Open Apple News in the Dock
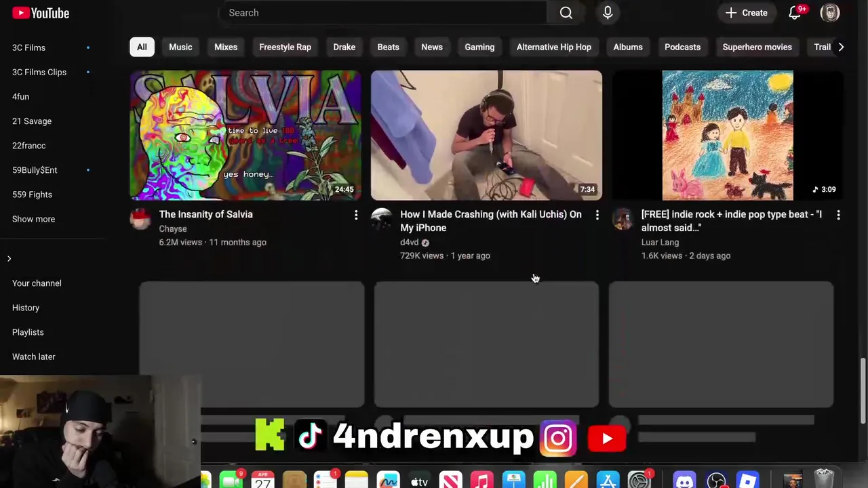 click(x=450, y=480)
